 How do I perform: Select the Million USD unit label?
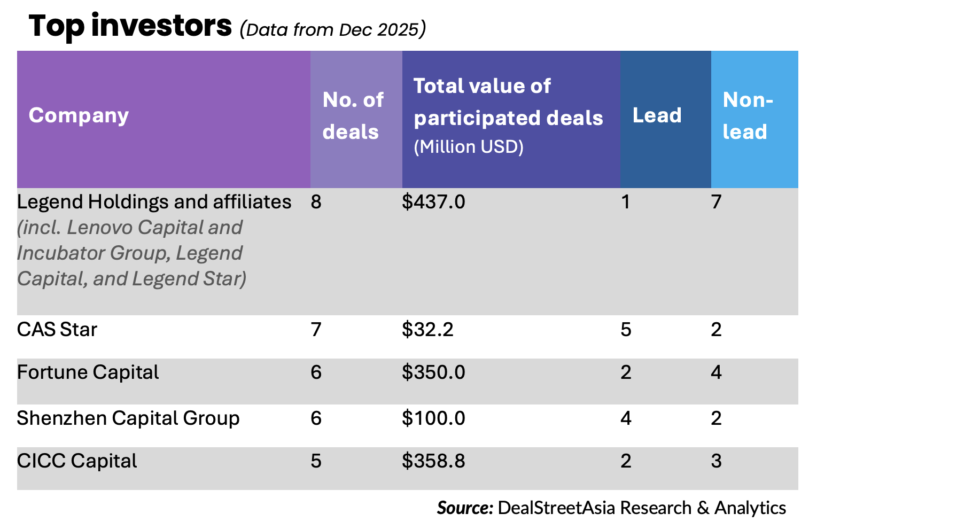(469, 146)
